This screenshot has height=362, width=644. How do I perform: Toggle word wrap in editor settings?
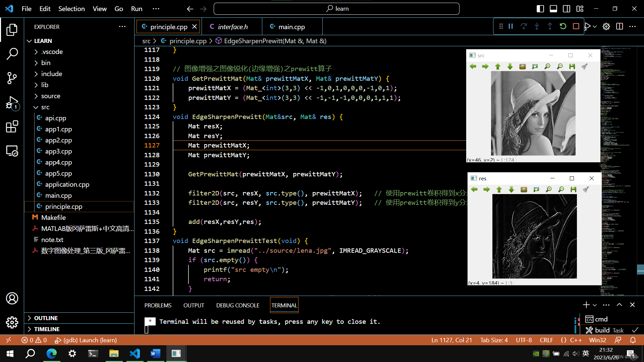pos(100,8)
